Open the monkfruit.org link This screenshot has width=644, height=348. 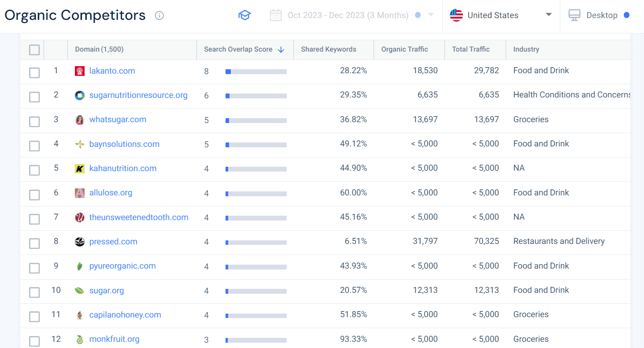(115, 339)
